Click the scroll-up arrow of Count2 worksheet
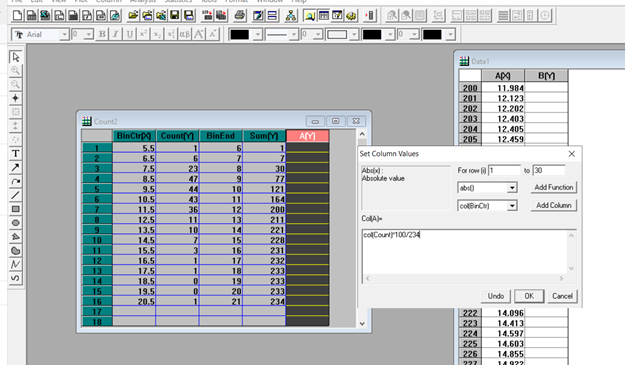This screenshot has height=365, width=625. (362, 134)
